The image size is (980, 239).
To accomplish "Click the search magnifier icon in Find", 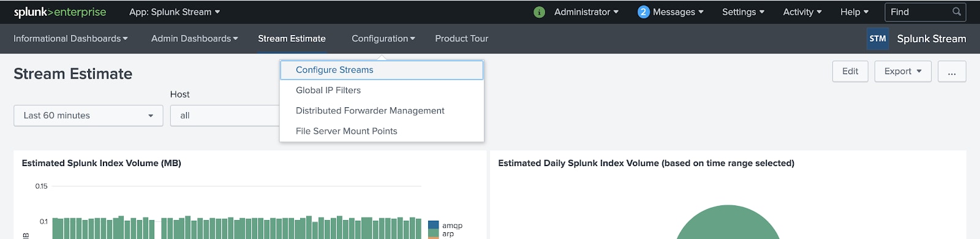I will (x=957, y=12).
